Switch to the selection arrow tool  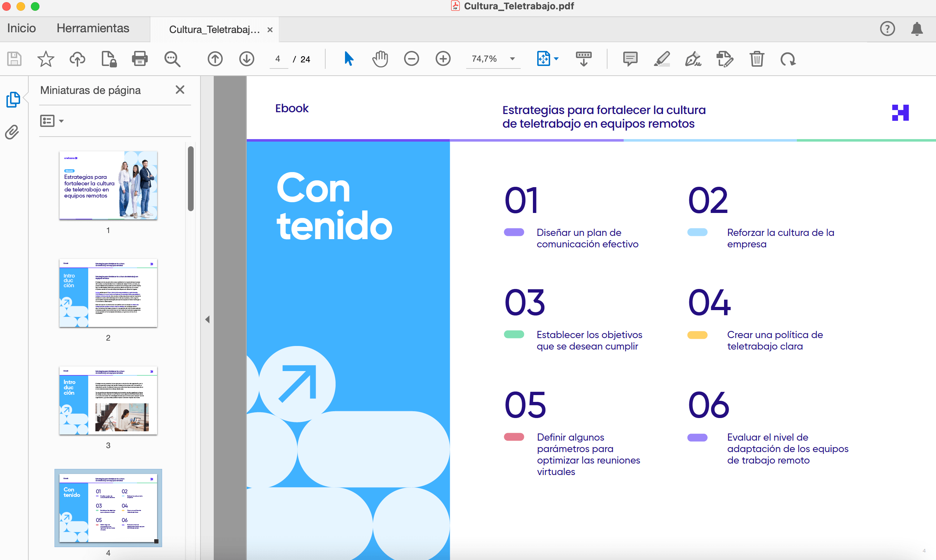coord(348,59)
